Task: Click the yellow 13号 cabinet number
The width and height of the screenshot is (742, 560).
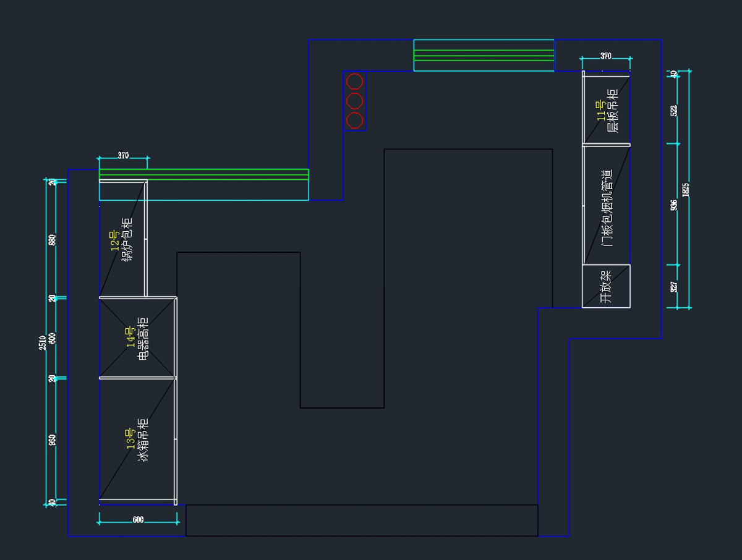Action: tap(130, 438)
